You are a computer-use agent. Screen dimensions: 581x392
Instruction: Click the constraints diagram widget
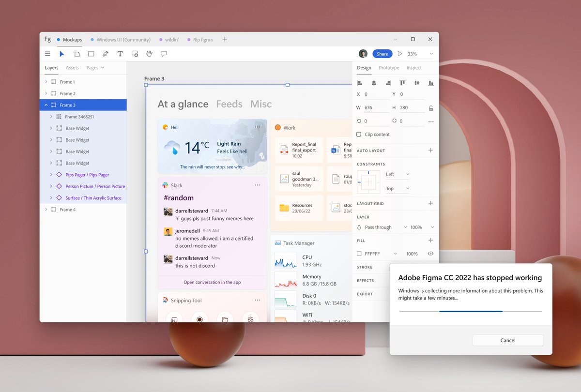point(368,182)
